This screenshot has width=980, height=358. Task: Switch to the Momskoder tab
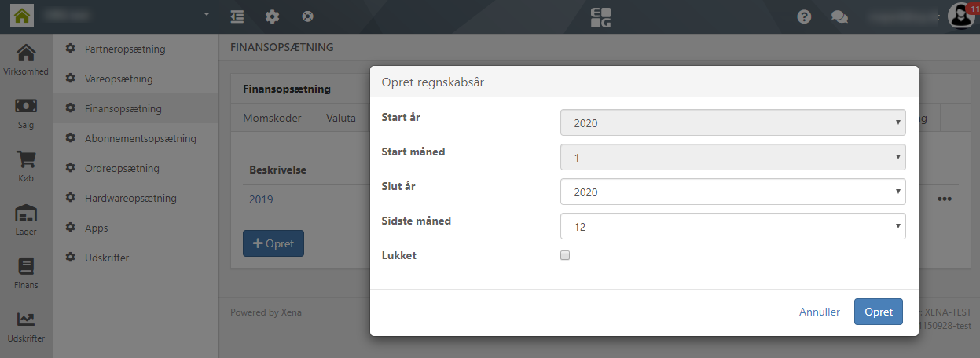(x=272, y=119)
